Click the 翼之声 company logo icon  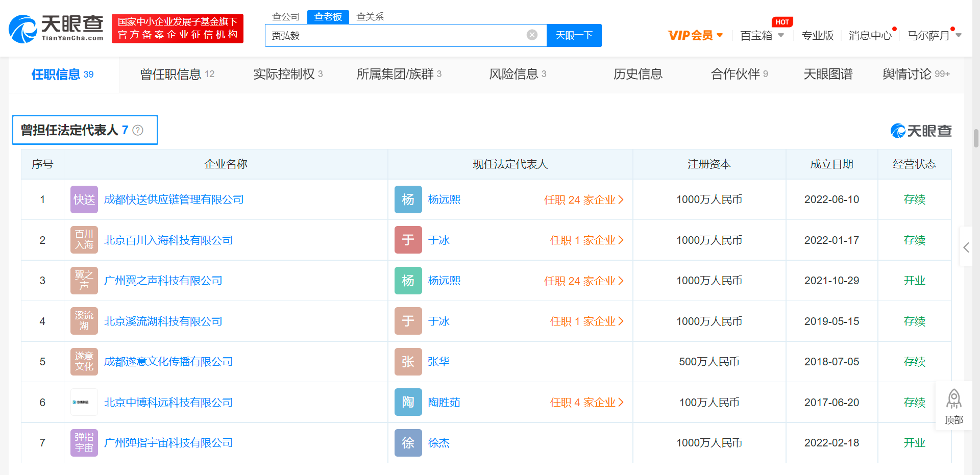coord(84,281)
